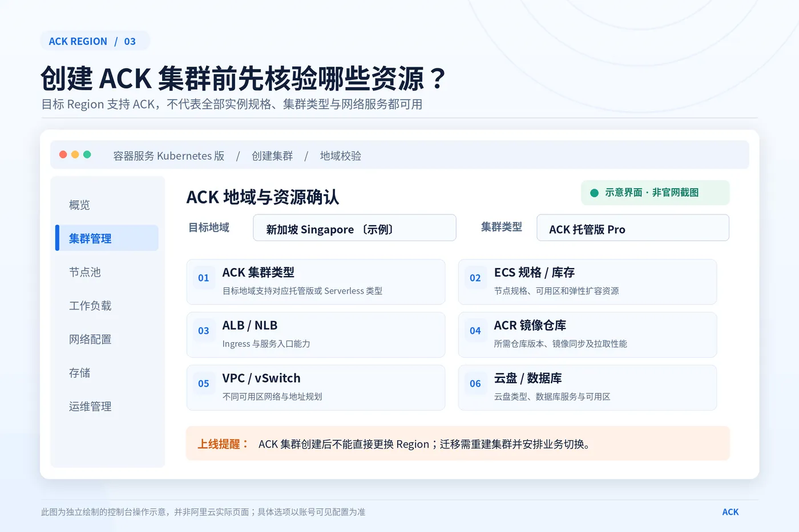Click the ACK REGION / 03 tag
Screen dimensions: 799x532
coord(95,41)
